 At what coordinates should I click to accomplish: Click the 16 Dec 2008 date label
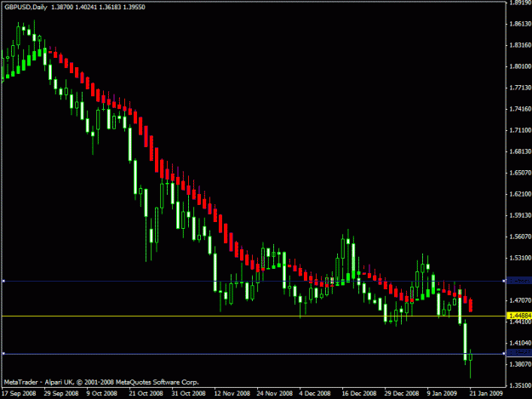(x=359, y=393)
